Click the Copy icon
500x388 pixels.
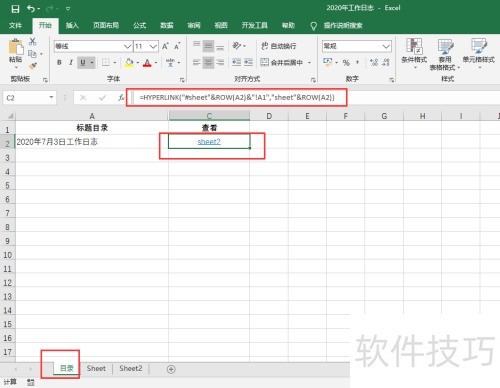[32, 54]
